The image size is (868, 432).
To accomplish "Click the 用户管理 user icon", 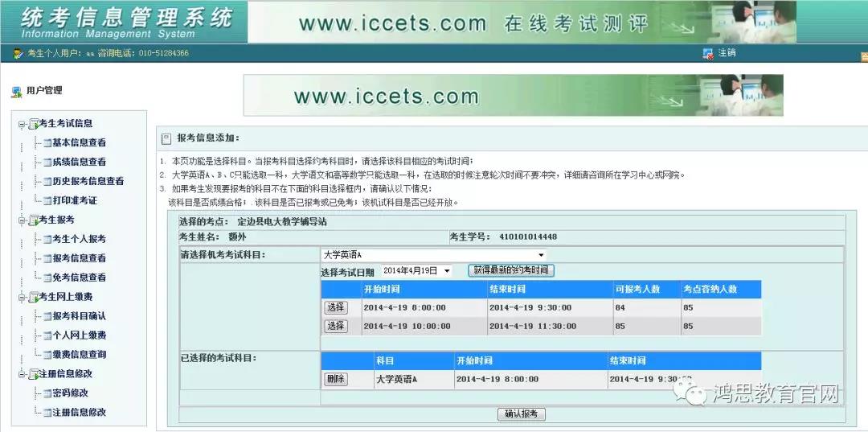I will click(x=17, y=92).
